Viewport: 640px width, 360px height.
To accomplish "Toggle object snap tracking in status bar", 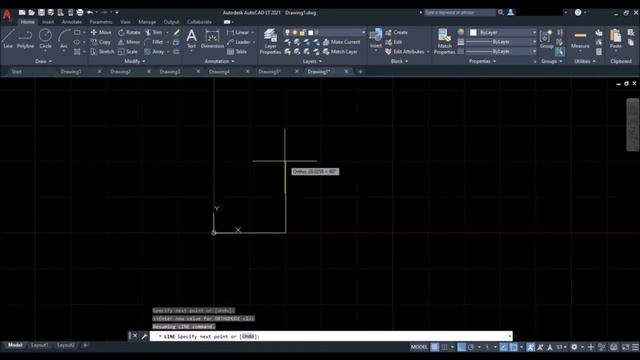I will (x=504, y=347).
